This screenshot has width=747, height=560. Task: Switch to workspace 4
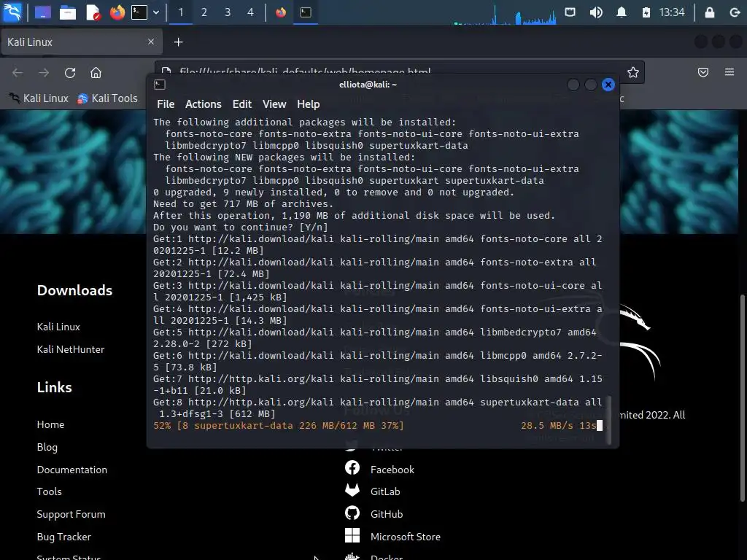(x=251, y=12)
